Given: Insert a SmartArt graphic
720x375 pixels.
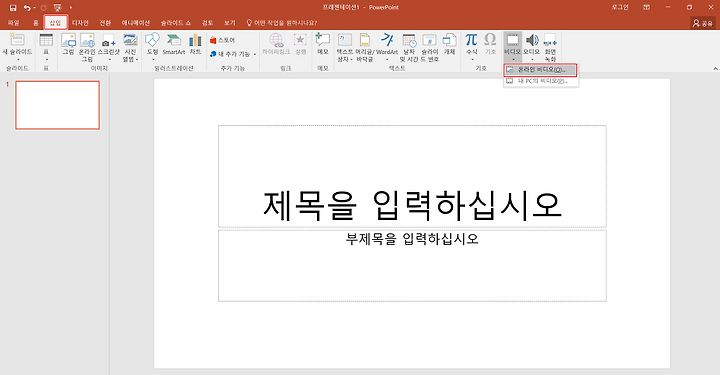Looking at the screenshot, I should (x=174, y=44).
